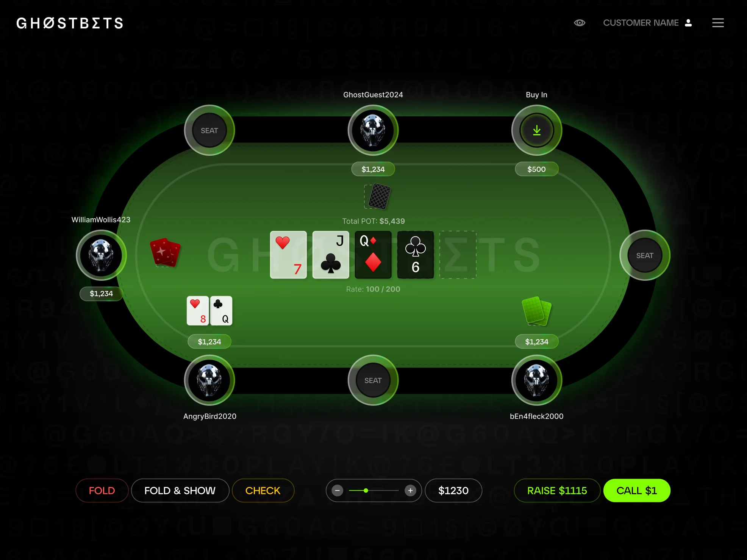Increase bet with the plus button
The height and width of the screenshot is (560, 747).
(410, 491)
